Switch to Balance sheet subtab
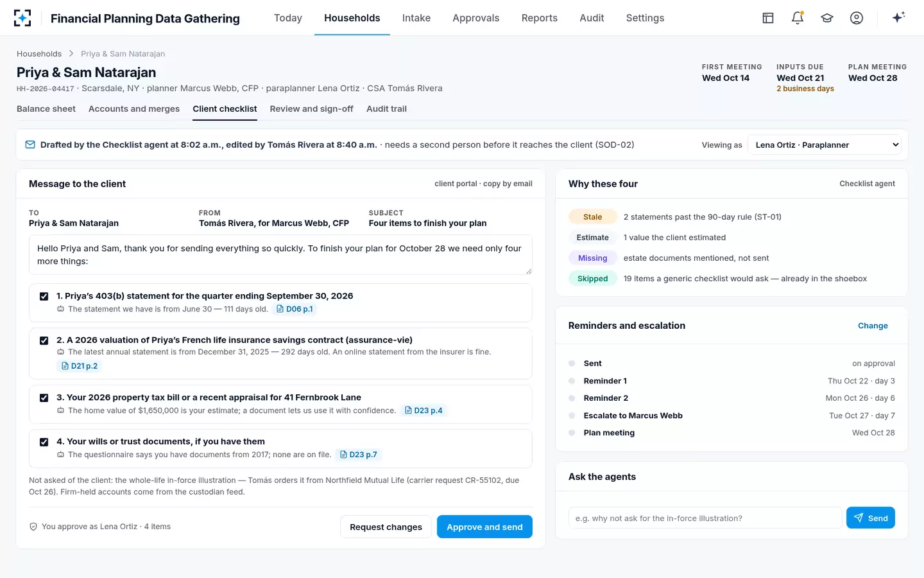924x578 pixels. pos(46,109)
